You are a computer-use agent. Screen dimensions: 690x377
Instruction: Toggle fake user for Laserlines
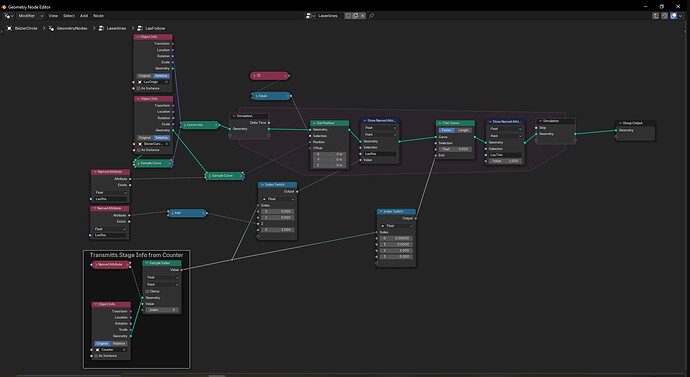point(348,16)
